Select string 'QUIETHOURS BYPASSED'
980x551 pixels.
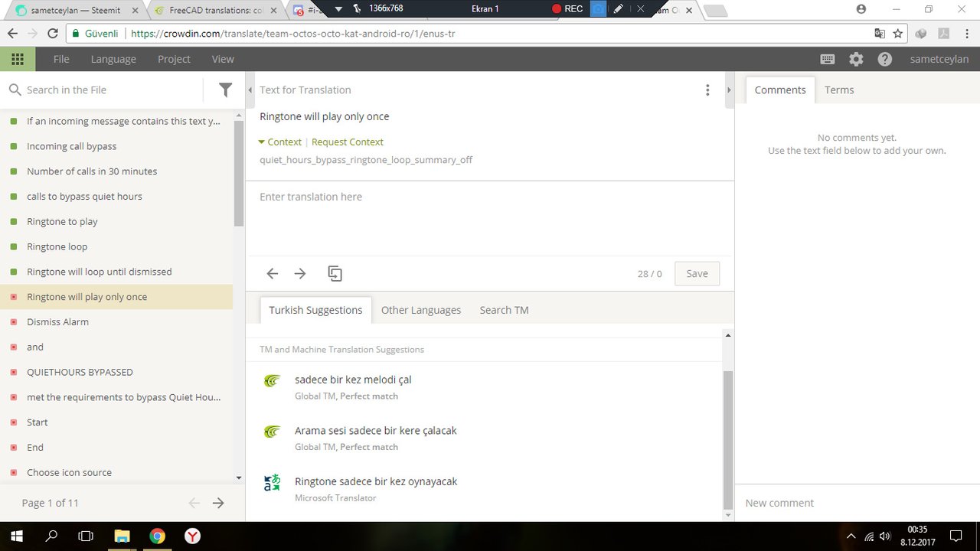pyautogui.click(x=116, y=372)
